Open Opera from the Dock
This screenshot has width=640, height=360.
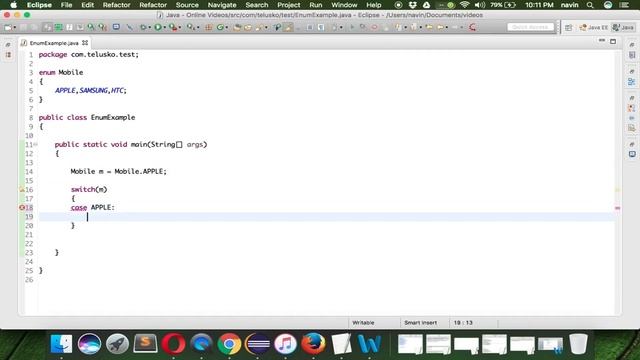pyautogui.click(x=173, y=344)
